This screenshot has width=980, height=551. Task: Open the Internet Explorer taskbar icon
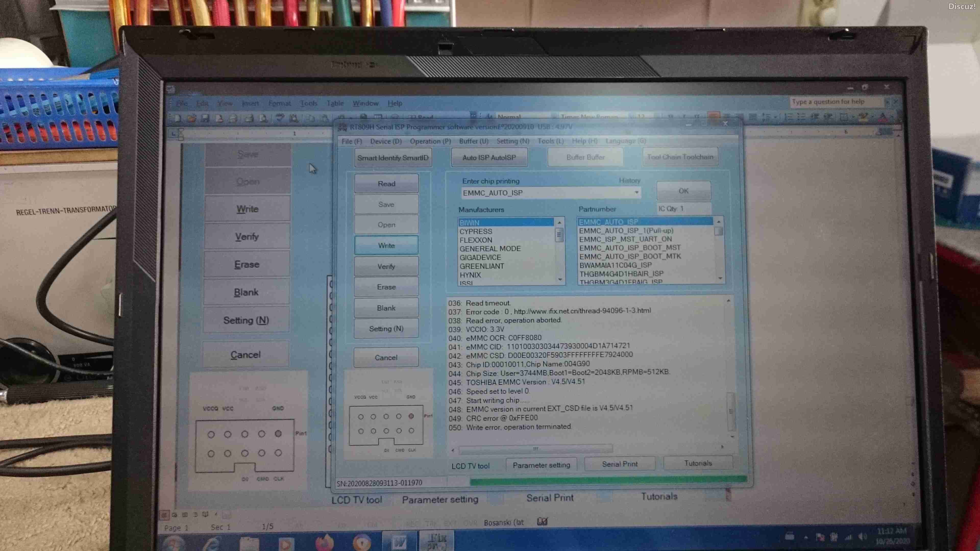[x=212, y=543]
